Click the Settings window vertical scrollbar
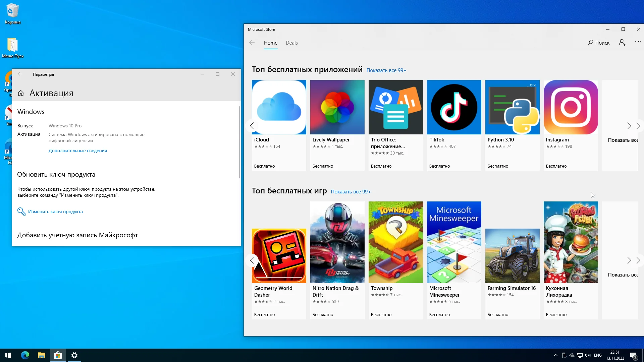Image resolution: width=644 pixels, height=362 pixels. (239, 142)
